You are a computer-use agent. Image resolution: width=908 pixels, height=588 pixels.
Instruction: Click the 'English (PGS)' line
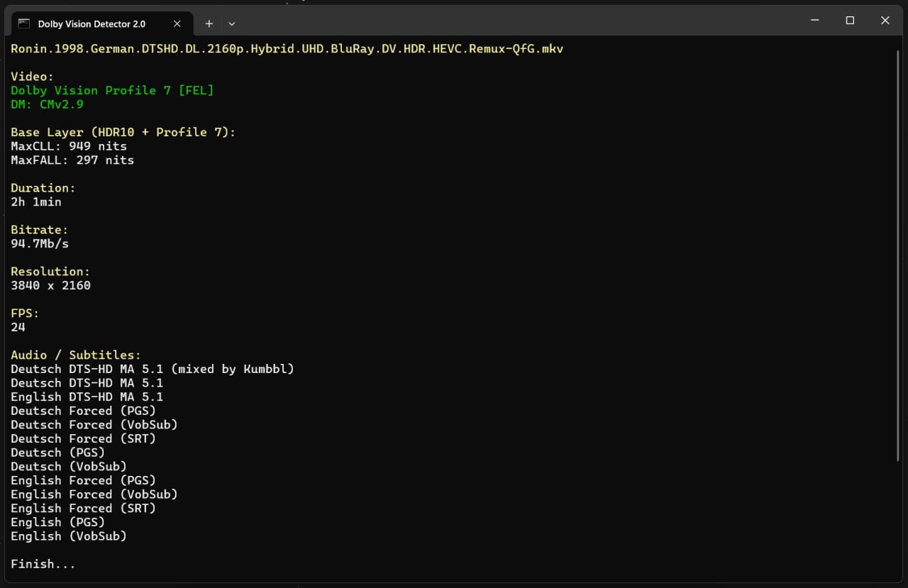coord(57,522)
